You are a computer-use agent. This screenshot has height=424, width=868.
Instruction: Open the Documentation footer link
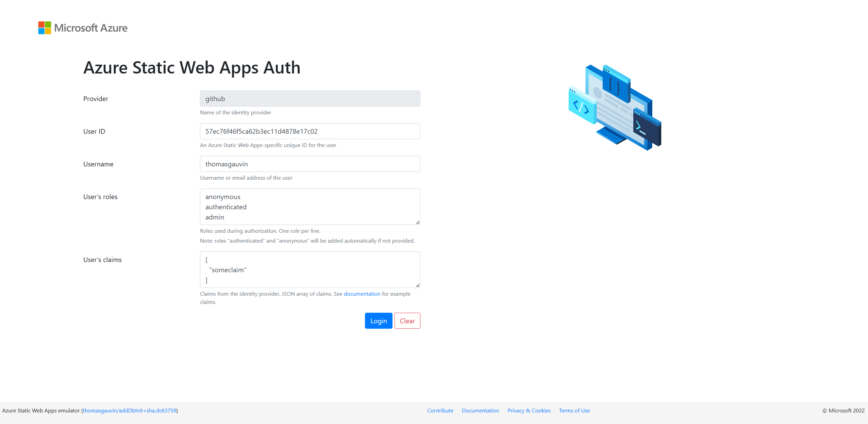(480, 411)
